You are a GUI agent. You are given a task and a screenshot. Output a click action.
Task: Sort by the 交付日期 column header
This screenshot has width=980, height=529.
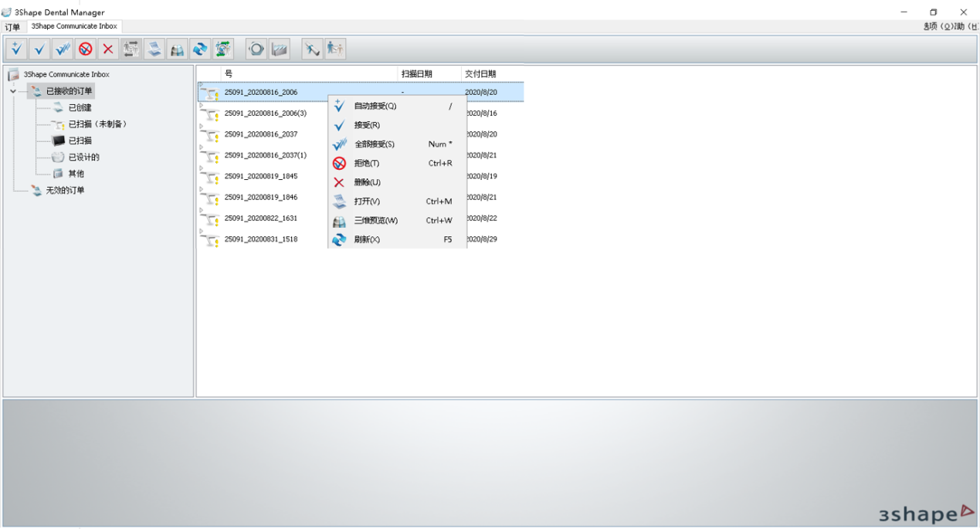pos(493,74)
